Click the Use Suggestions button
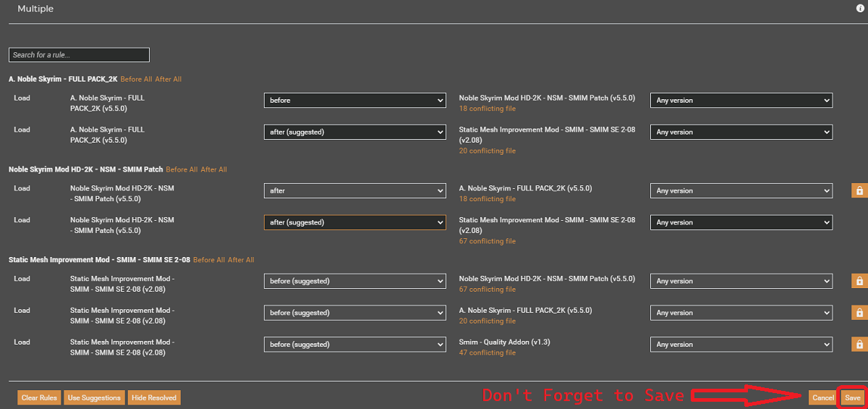868x409 pixels. pyautogui.click(x=94, y=397)
